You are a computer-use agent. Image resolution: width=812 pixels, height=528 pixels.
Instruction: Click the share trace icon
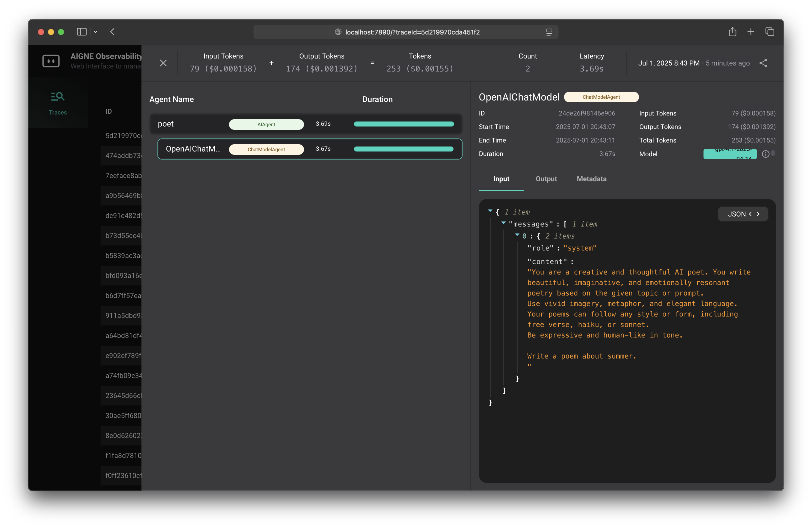(763, 63)
